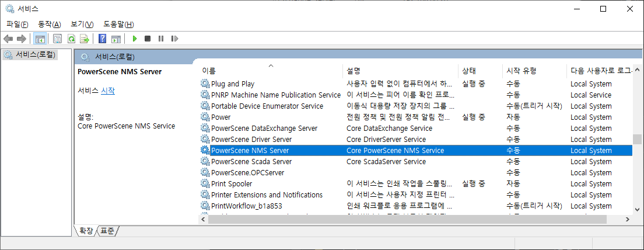Click the Services app icon in title bar
The height and width of the screenshot is (250, 644).
point(9,9)
